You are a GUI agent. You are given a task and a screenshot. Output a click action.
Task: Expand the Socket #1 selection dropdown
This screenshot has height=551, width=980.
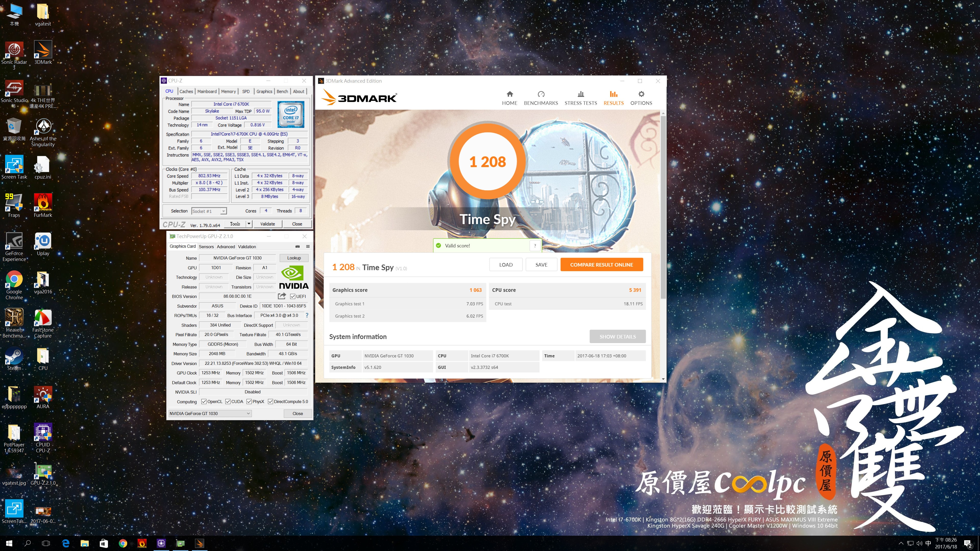[x=223, y=211]
